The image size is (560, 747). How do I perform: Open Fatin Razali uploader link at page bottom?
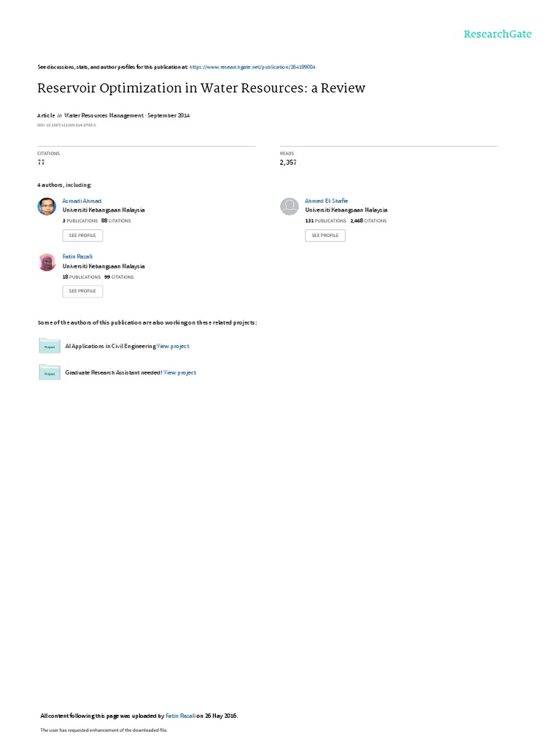(181, 716)
